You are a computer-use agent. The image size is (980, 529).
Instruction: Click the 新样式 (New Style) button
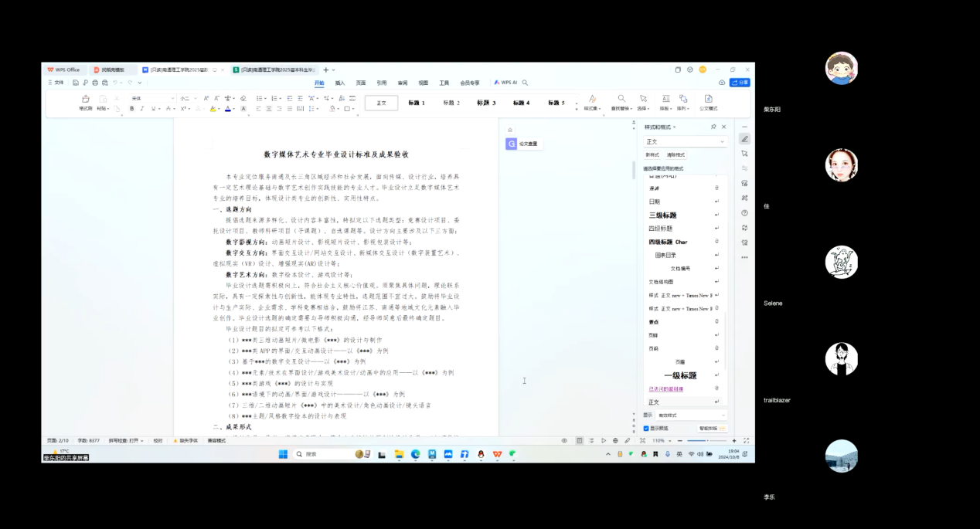653,155
